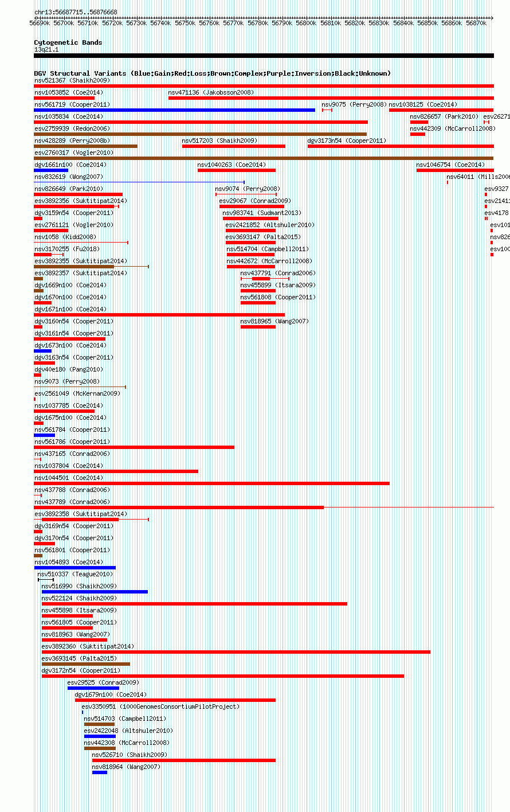Select the esv3350951 (1000GenomesConsortiumPilotProject) label
The image size is (510, 812).
pos(160,706)
